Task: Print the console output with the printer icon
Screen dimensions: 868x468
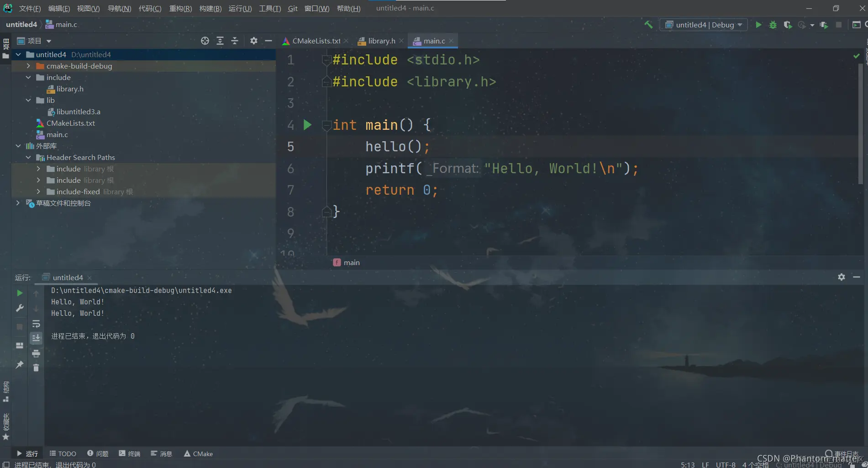Action: pos(36,354)
